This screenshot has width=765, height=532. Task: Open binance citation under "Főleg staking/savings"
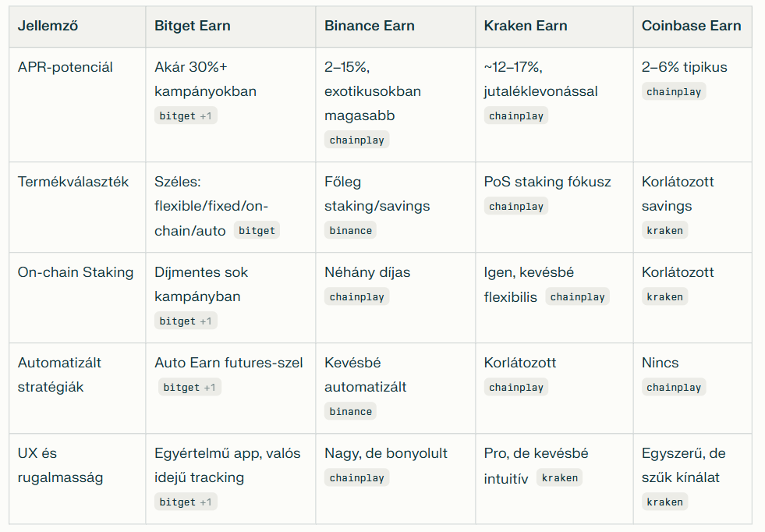click(350, 231)
